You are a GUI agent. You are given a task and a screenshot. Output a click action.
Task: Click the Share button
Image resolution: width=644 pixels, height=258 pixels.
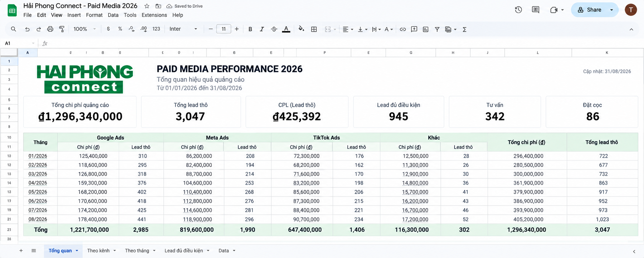coord(589,10)
